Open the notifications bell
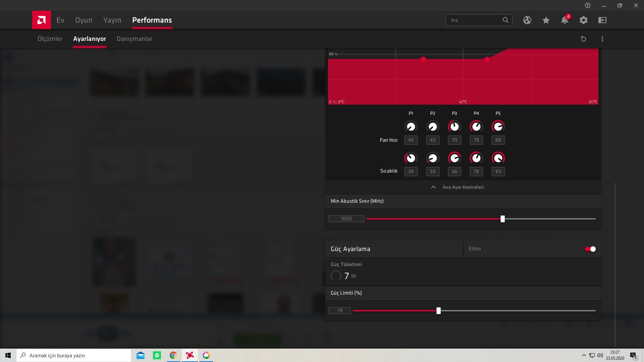Screen dimensions: 644x362 click(565, 20)
